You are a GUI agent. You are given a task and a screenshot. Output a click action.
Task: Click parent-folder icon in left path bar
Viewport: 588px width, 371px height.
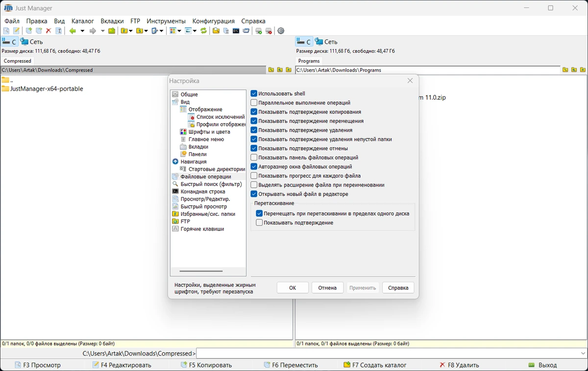(280, 70)
